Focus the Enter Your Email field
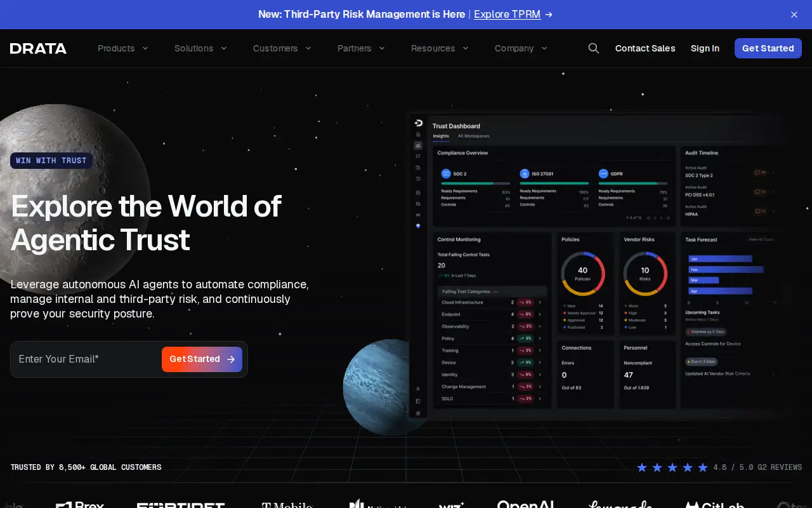812x508 pixels. (86, 359)
